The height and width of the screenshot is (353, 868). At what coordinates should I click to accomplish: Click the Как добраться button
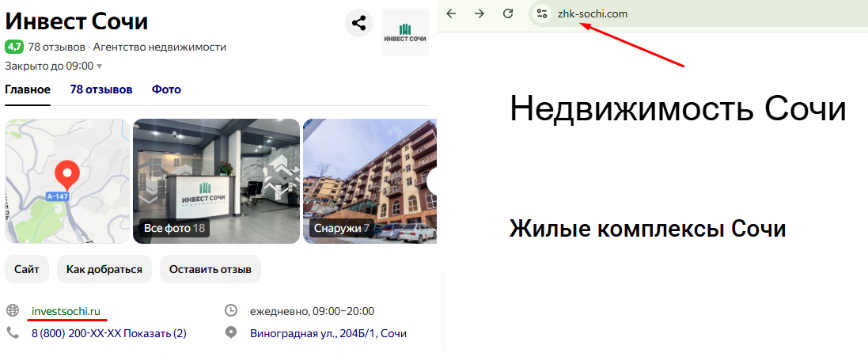pos(104,270)
